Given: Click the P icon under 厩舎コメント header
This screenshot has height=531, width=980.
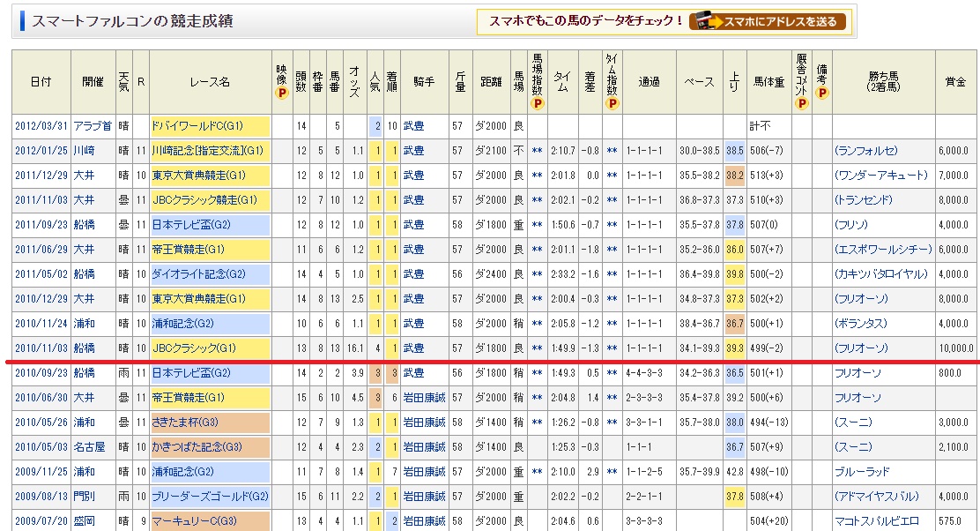Looking at the screenshot, I should [x=801, y=103].
